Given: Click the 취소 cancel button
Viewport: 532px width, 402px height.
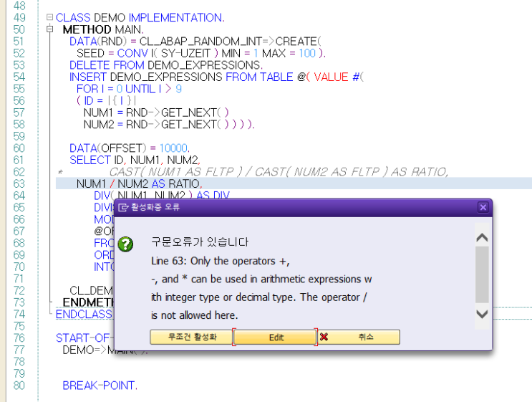Looking at the screenshot, I should (x=359, y=338).
